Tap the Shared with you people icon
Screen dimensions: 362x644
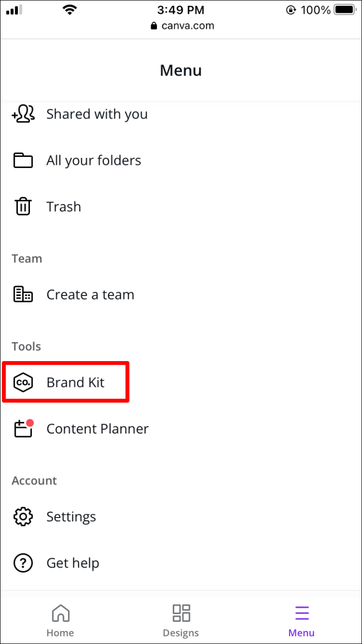23,114
